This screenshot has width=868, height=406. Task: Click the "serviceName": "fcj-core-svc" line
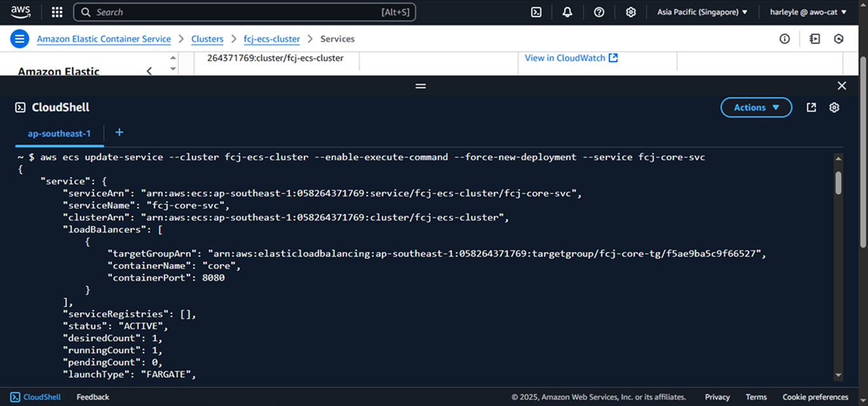coord(146,205)
